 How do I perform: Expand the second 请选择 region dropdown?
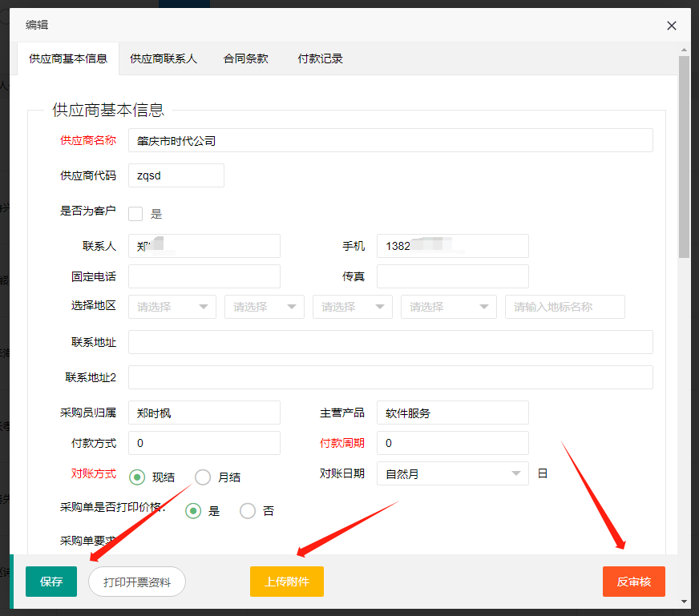pos(264,307)
